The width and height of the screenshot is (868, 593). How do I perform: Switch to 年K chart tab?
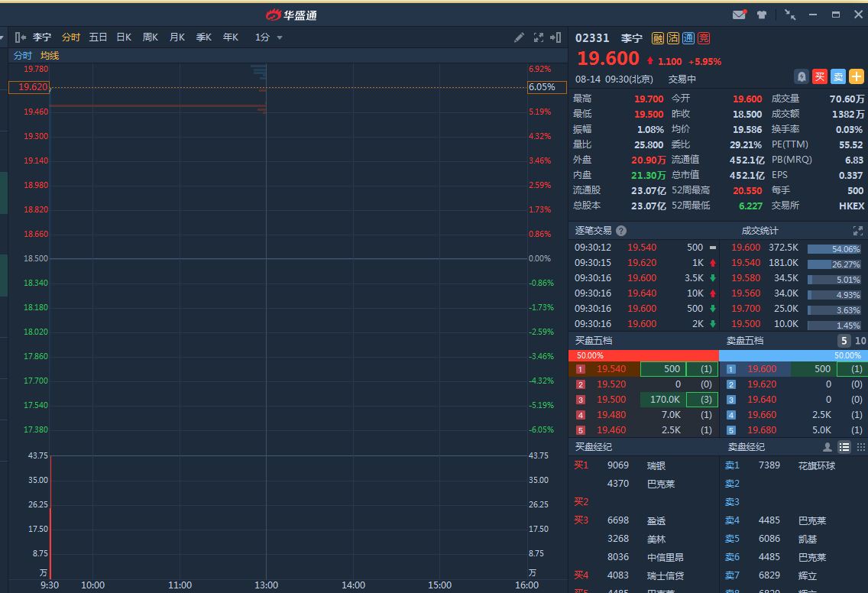click(x=230, y=37)
